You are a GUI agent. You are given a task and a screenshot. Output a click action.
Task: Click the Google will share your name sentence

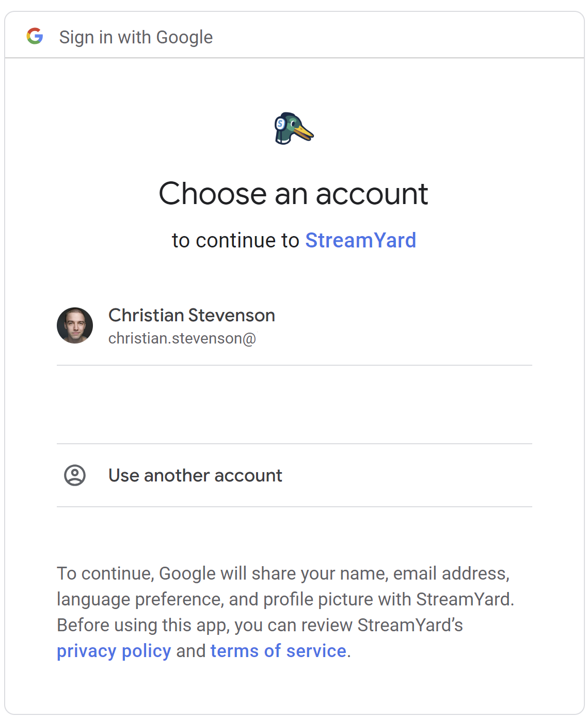pos(283,573)
